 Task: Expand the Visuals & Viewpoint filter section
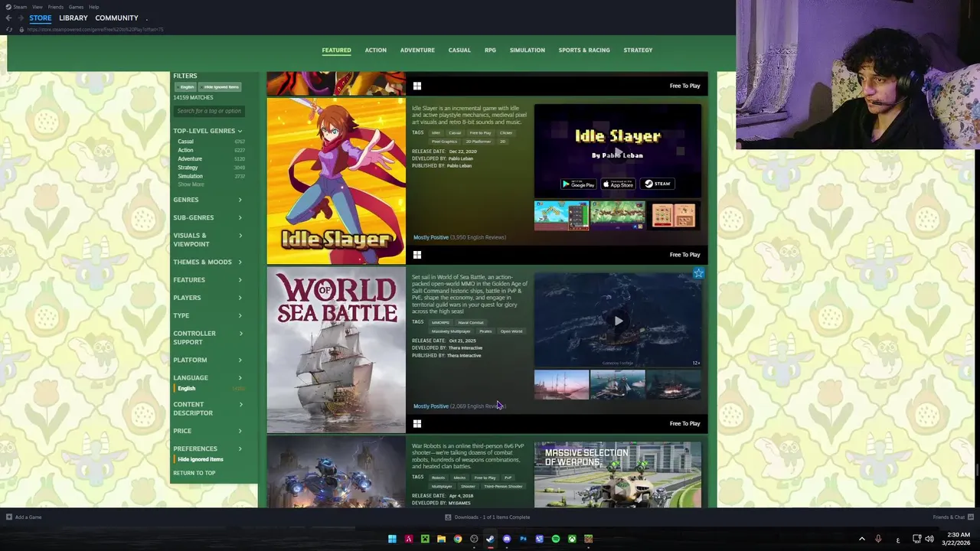click(207, 240)
